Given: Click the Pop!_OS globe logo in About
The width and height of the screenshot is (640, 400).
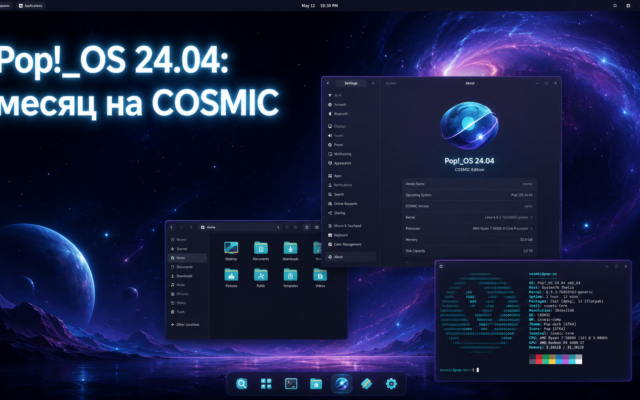Looking at the screenshot, I should pos(469,125).
